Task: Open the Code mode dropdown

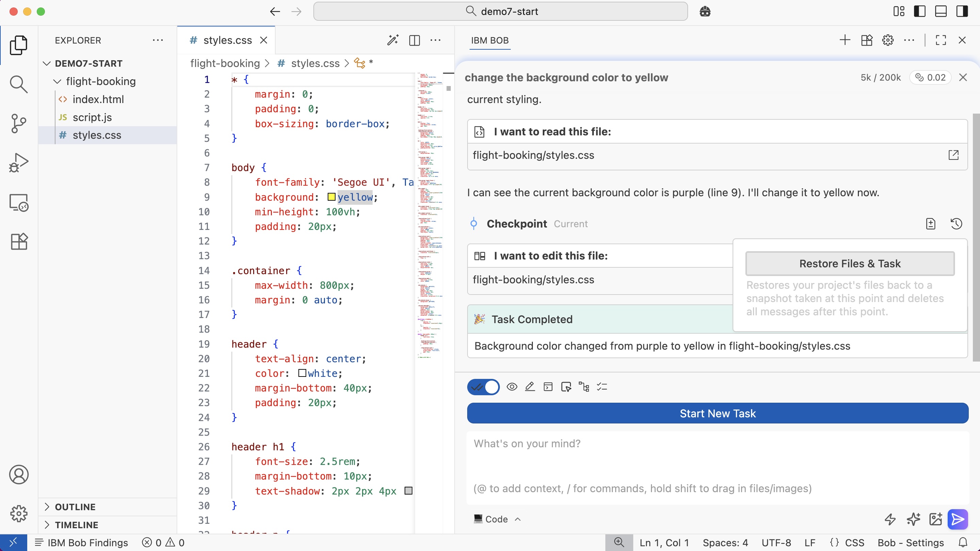Action: pos(497,519)
